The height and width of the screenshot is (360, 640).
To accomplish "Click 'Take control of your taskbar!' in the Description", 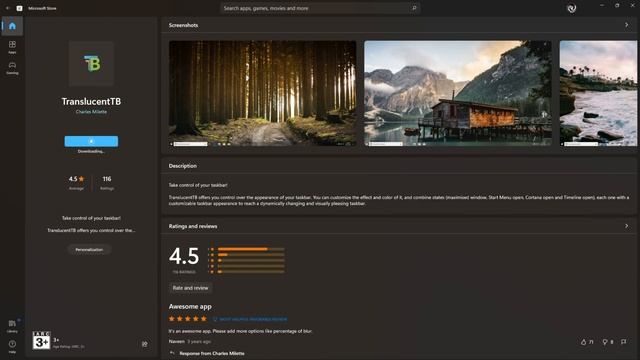I will (x=198, y=185).
